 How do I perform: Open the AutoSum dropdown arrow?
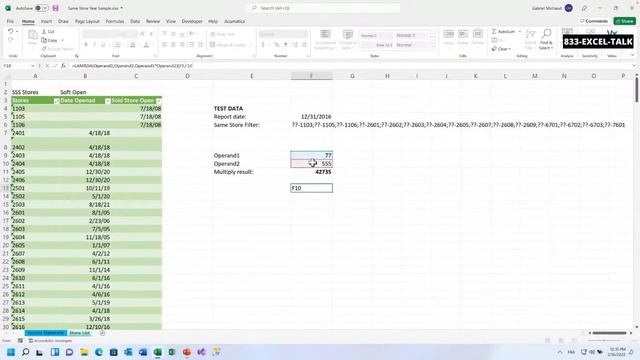pyautogui.click(x=520, y=31)
